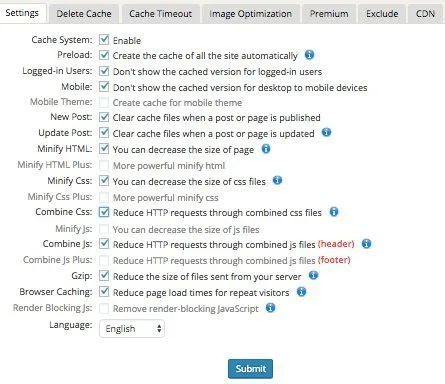Switch to the Delete Cache tab
445x384 pixels.
coord(84,14)
